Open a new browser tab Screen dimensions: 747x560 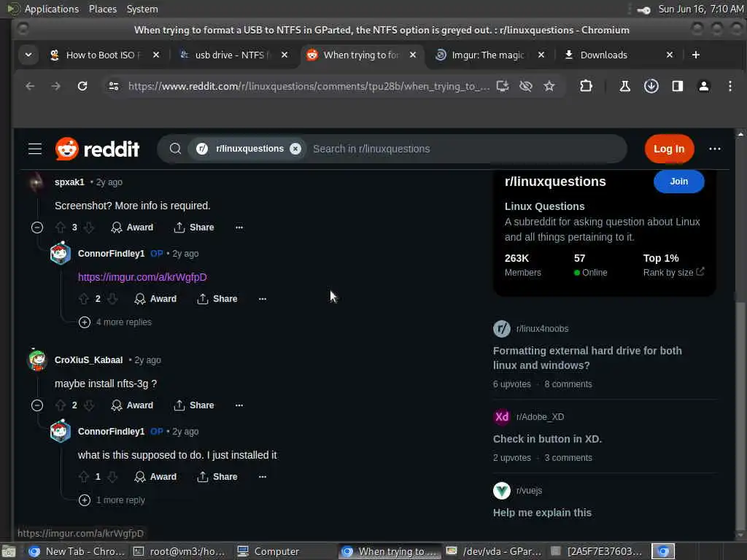[695, 55]
